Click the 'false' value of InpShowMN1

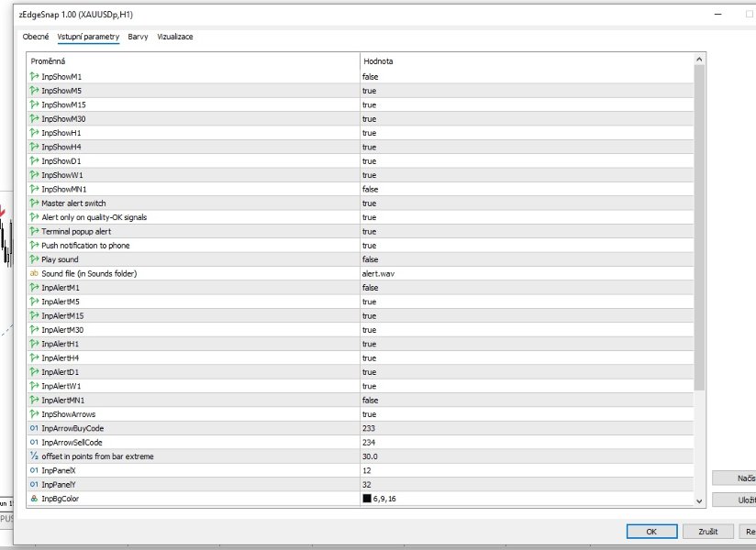(x=371, y=189)
